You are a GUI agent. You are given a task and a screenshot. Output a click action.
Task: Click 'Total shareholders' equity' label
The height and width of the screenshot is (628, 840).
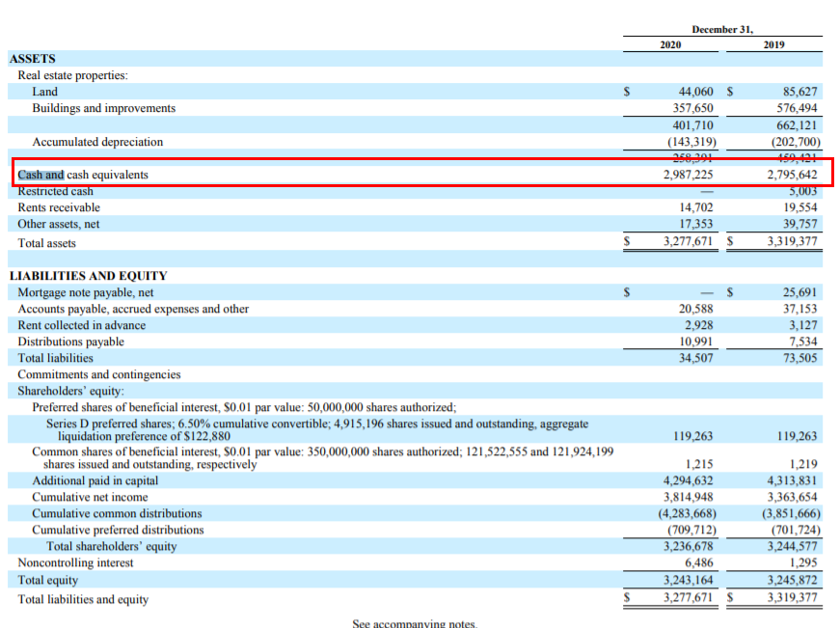click(x=112, y=547)
